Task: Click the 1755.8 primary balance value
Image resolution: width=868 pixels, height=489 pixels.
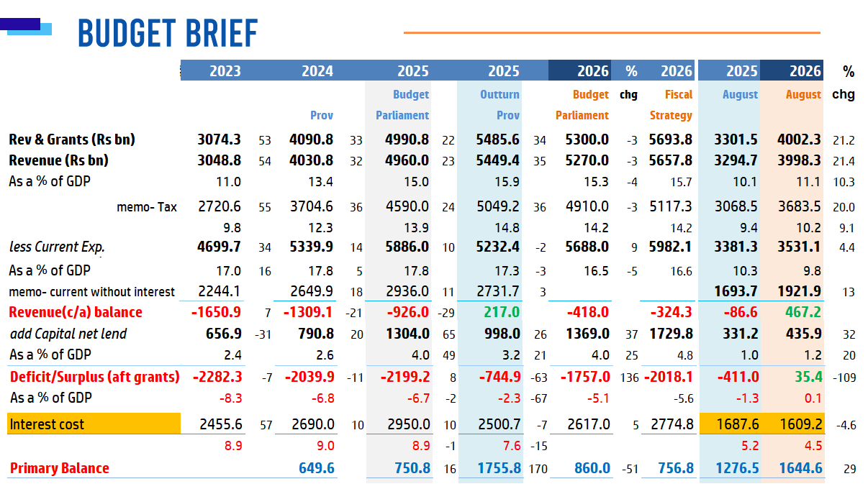Action: [498, 468]
